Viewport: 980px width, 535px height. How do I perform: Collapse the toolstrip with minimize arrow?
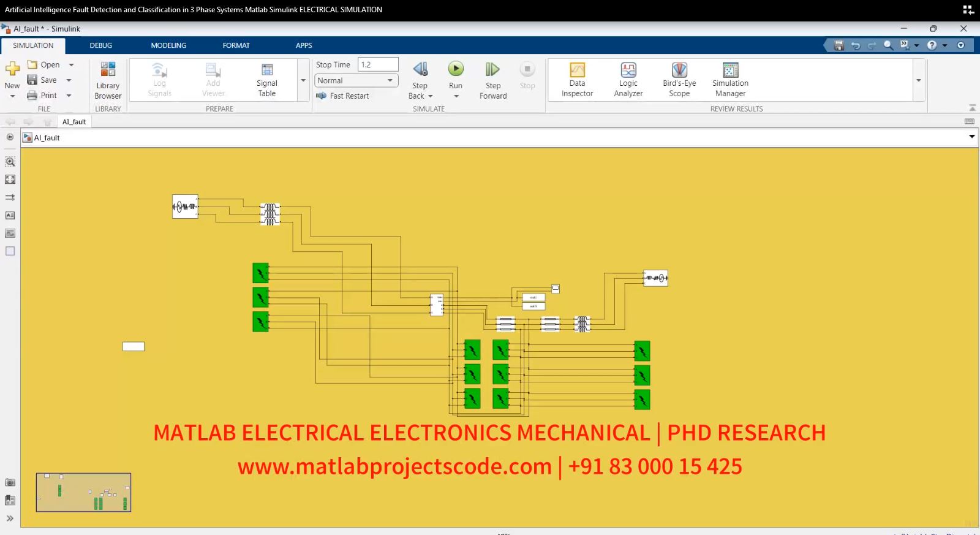tap(972, 108)
